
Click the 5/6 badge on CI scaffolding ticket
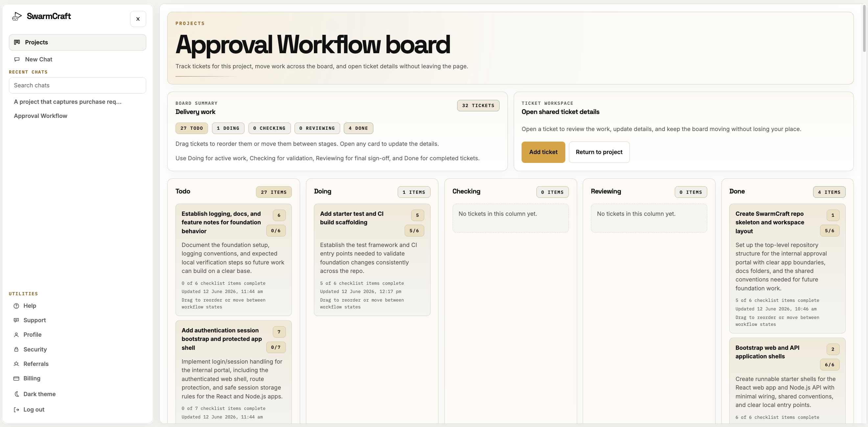tap(414, 231)
